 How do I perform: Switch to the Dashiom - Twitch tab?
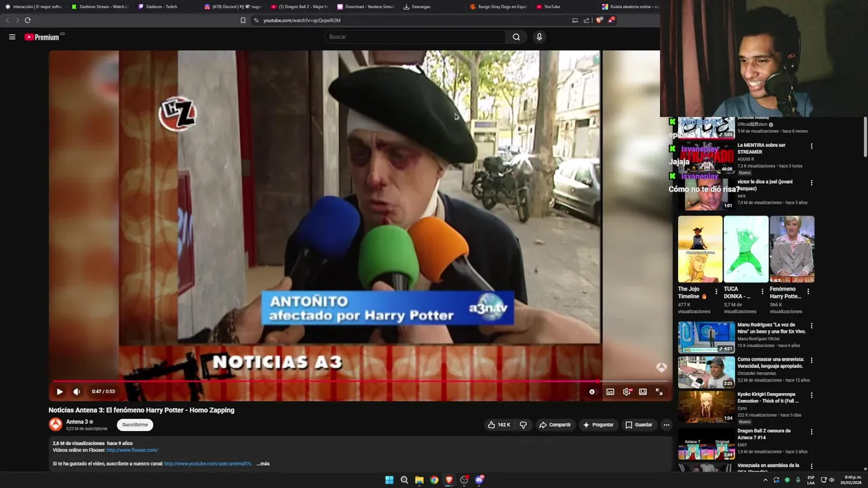[x=163, y=7]
